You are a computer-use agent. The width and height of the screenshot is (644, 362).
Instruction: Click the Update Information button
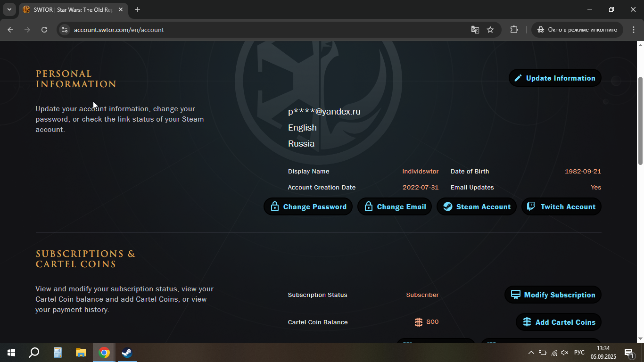[x=555, y=78]
